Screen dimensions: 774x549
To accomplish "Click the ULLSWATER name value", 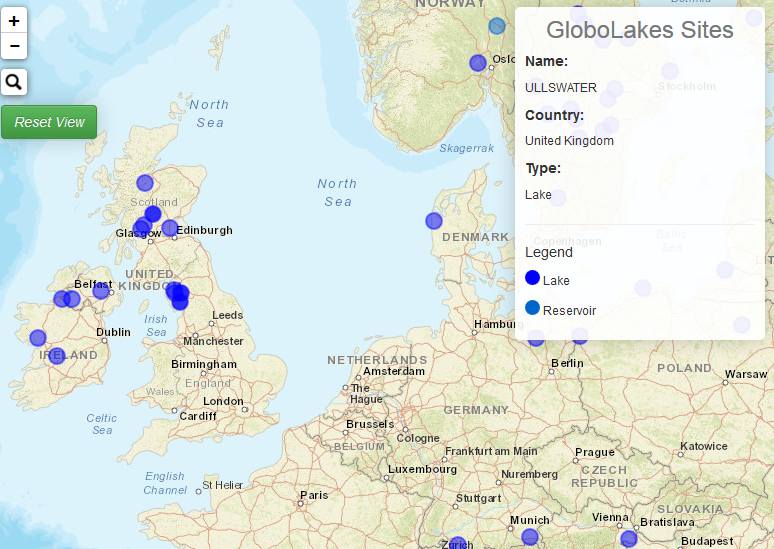I will [561, 88].
